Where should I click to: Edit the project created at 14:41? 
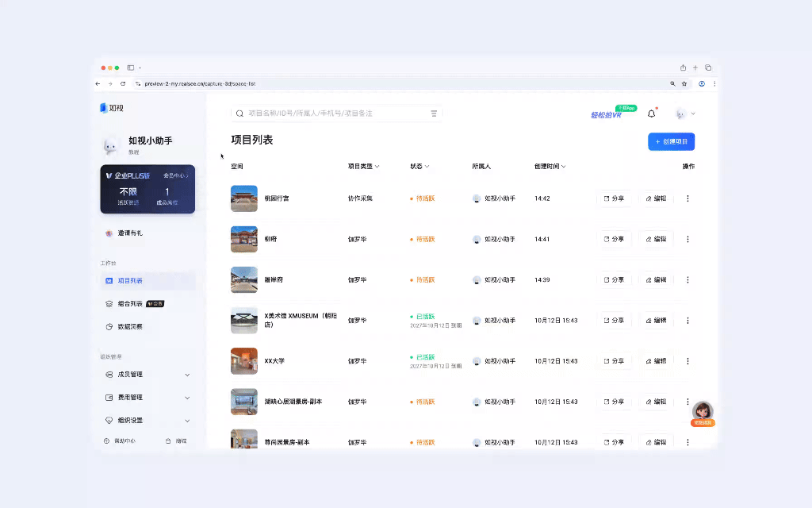[x=656, y=239]
